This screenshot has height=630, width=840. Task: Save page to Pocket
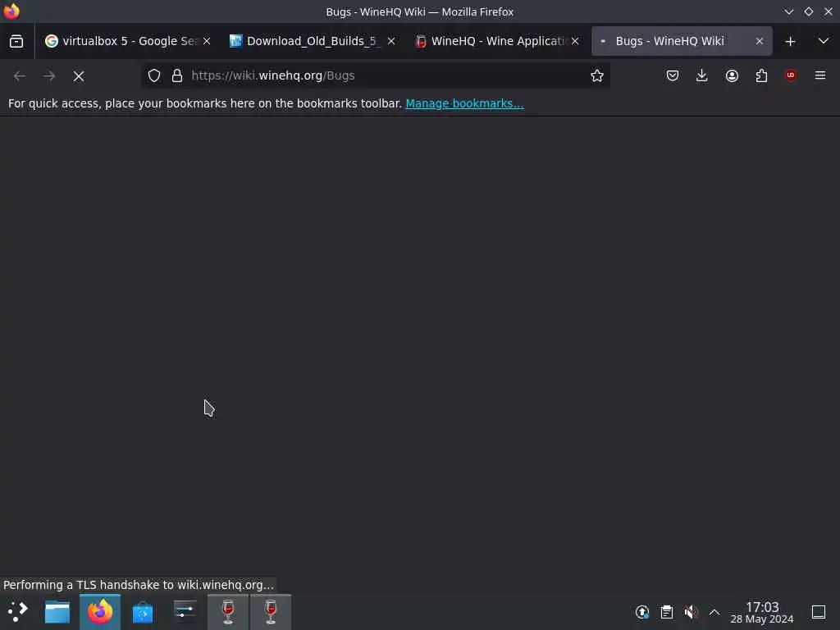tap(673, 75)
